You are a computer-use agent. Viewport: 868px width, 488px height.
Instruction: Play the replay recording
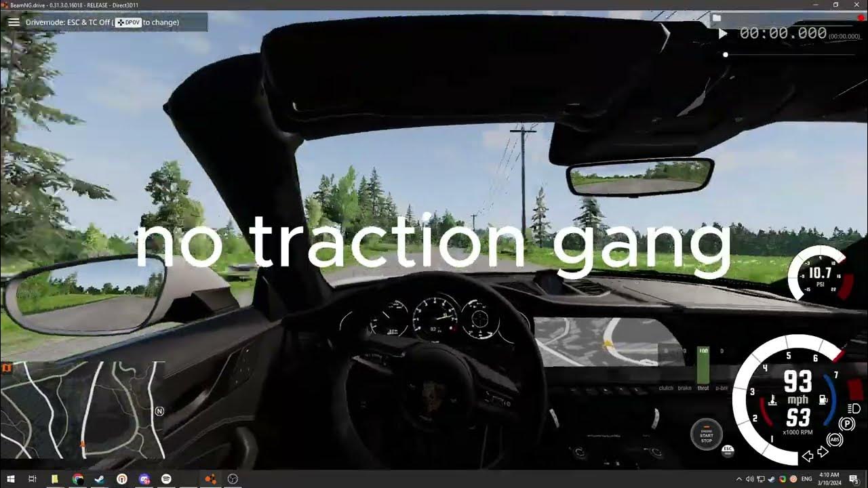click(x=723, y=33)
